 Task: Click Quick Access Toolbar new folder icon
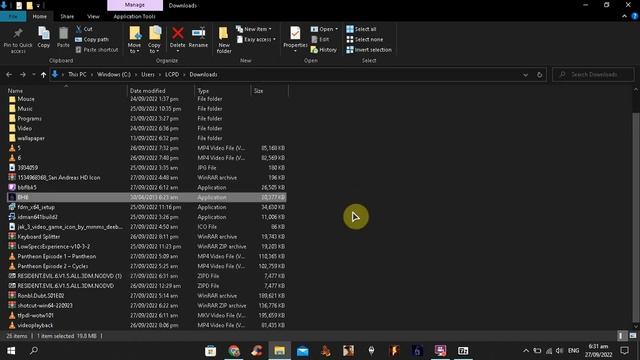pyautogui.click(x=29, y=5)
